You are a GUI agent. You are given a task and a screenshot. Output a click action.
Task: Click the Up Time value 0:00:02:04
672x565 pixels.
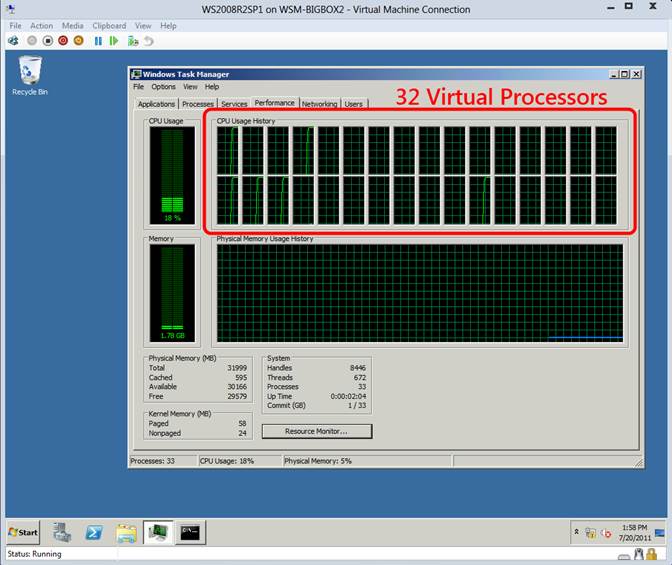[348, 396]
